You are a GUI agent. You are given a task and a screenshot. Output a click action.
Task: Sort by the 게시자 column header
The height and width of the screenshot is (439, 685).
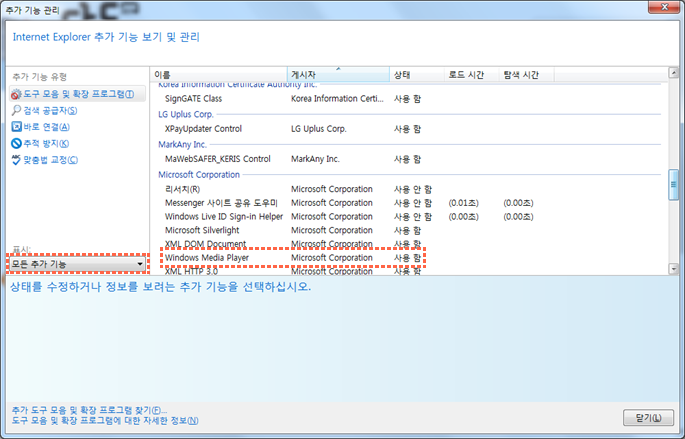[338, 75]
